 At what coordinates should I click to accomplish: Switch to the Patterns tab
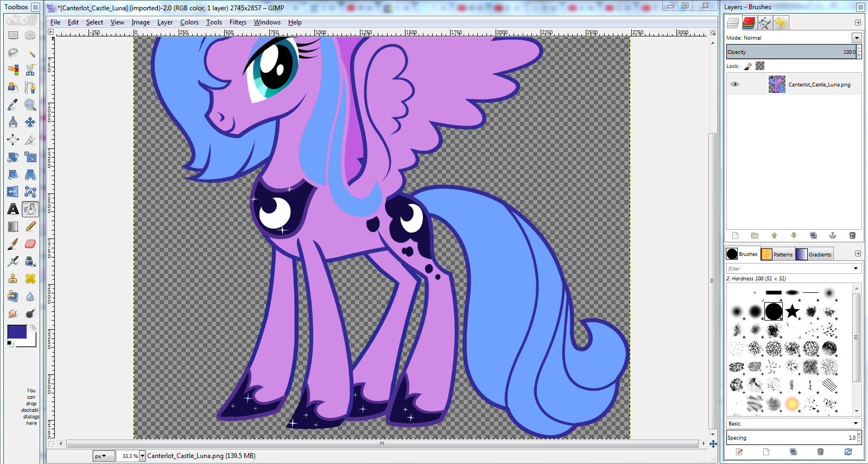[777, 254]
